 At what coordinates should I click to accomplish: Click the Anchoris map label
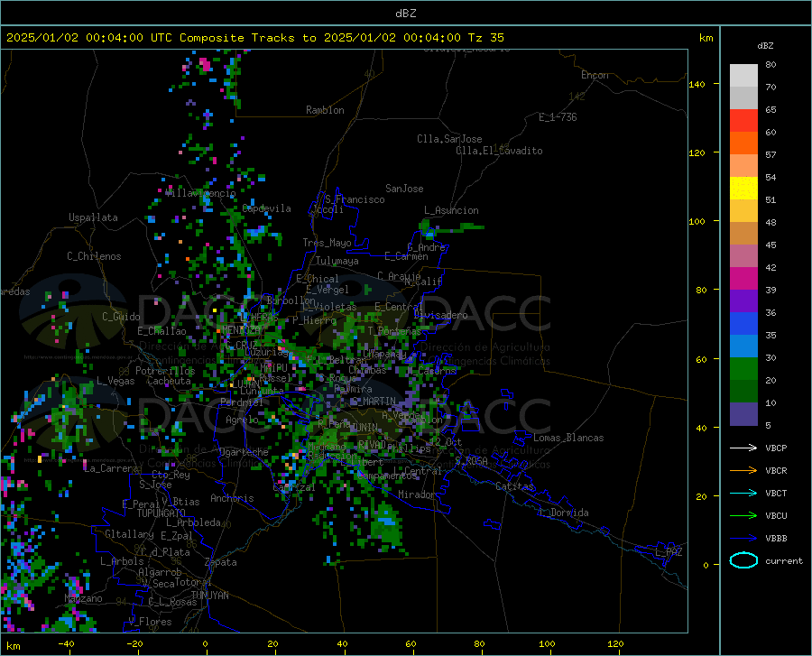point(232,498)
